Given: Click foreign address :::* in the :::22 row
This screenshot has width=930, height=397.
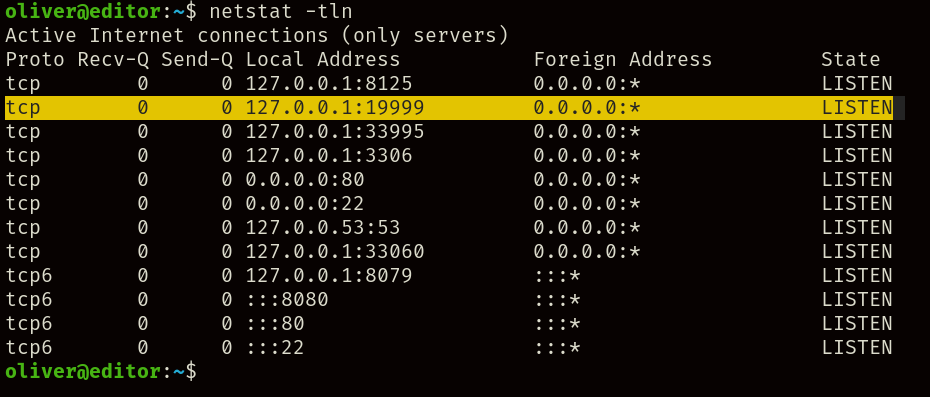Looking at the screenshot, I should click(557, 347).
